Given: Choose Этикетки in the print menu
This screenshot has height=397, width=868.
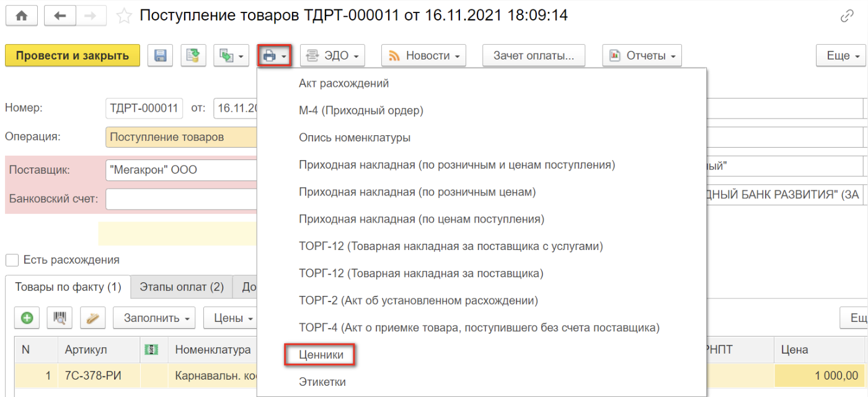Looking at the screenshot, I should click(322, 381).
